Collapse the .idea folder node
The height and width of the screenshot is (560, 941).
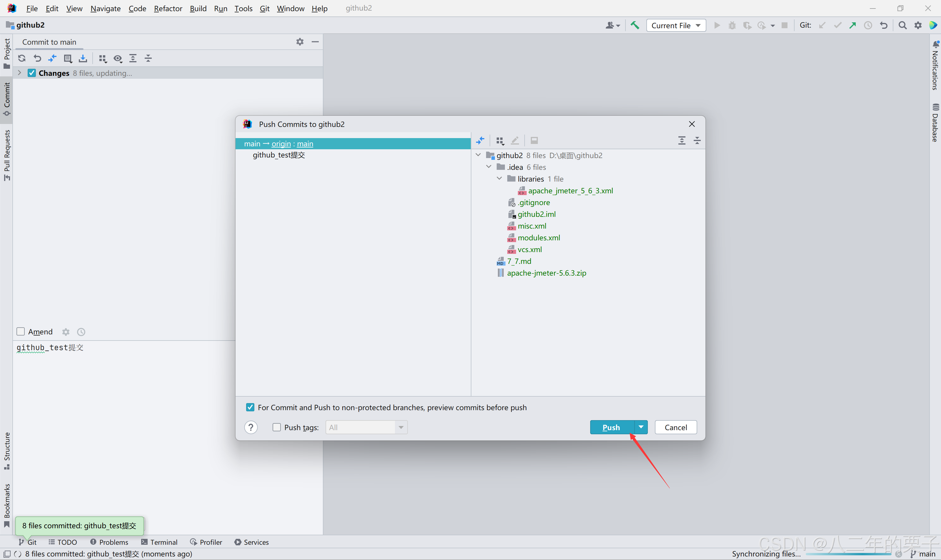click(x=489, y=167)
